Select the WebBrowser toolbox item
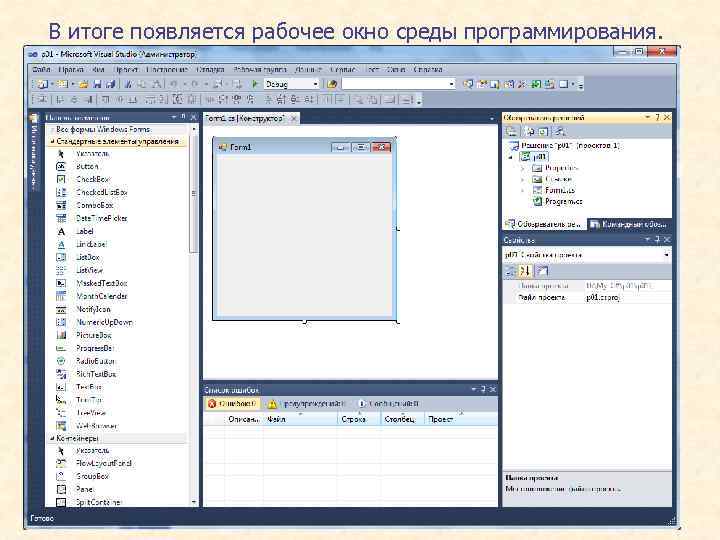Image resolution: width=720 pixels, height=540 pixels. pyautogui.click(x=96, y=426)
